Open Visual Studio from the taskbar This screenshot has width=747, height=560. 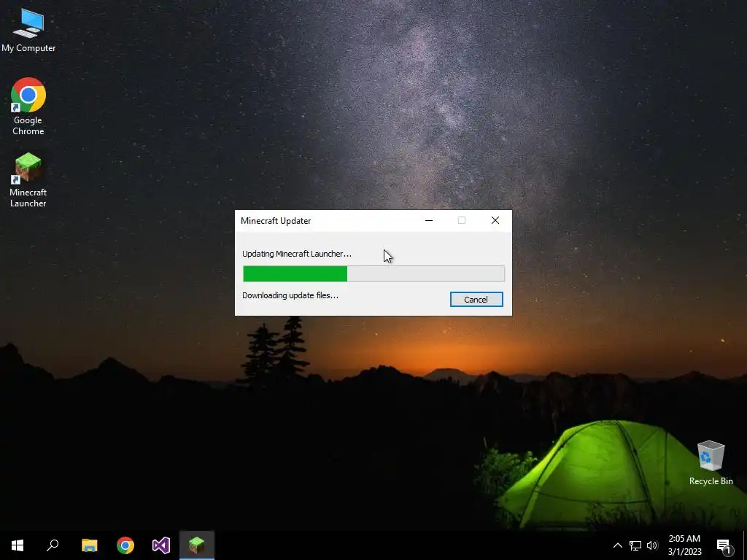(x=161, y=545)
